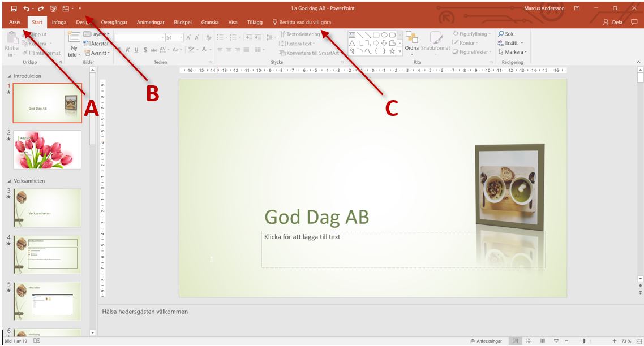Open the font size dropdown showing 54

181,37
